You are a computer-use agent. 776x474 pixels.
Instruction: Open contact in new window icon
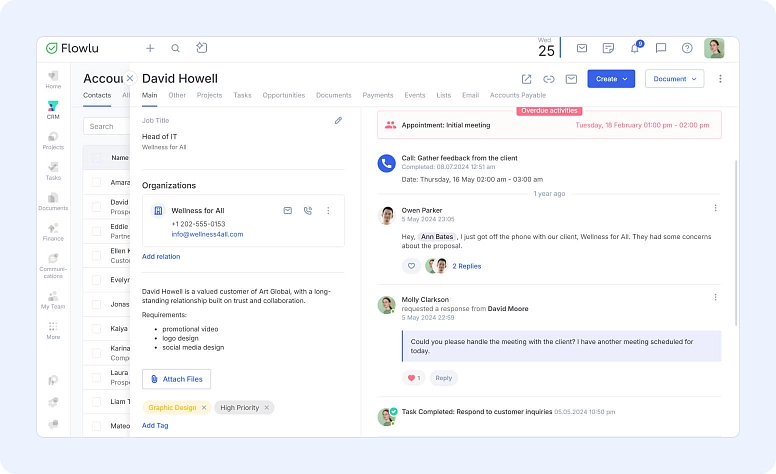[527, 79]
